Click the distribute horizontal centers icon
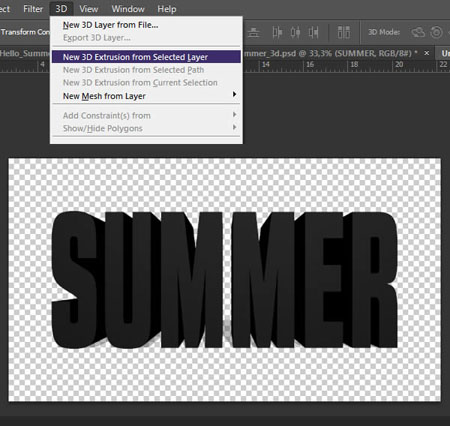 click(295, 32)
